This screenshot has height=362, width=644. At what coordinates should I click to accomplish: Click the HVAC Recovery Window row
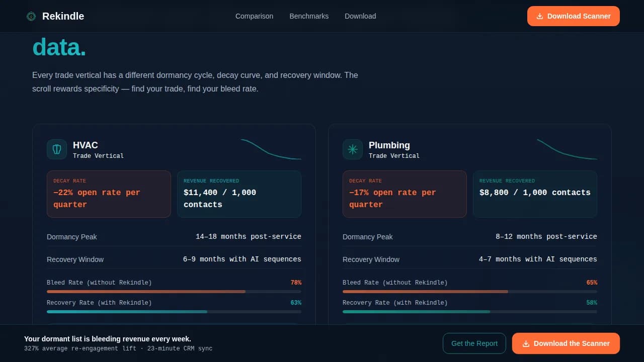174,259
